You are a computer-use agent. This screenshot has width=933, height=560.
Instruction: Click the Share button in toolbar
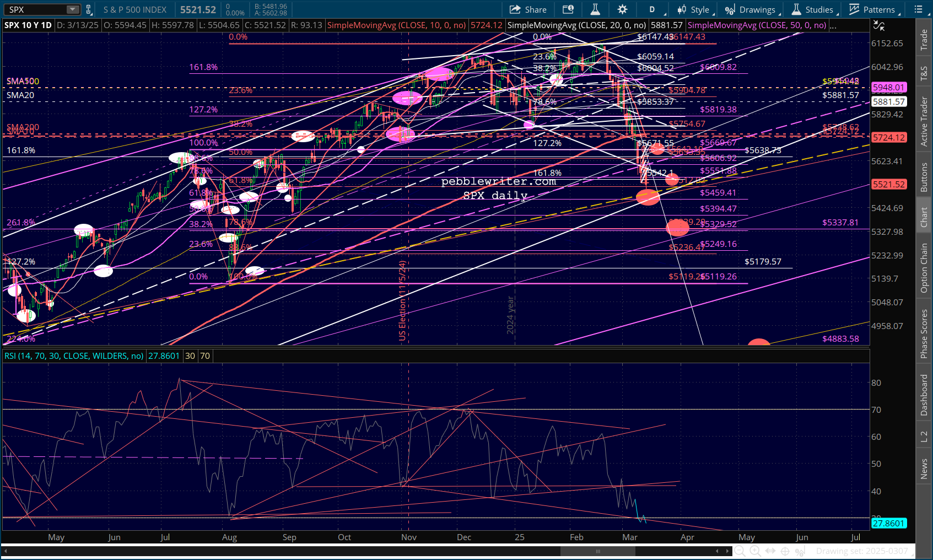pos(528,9)
